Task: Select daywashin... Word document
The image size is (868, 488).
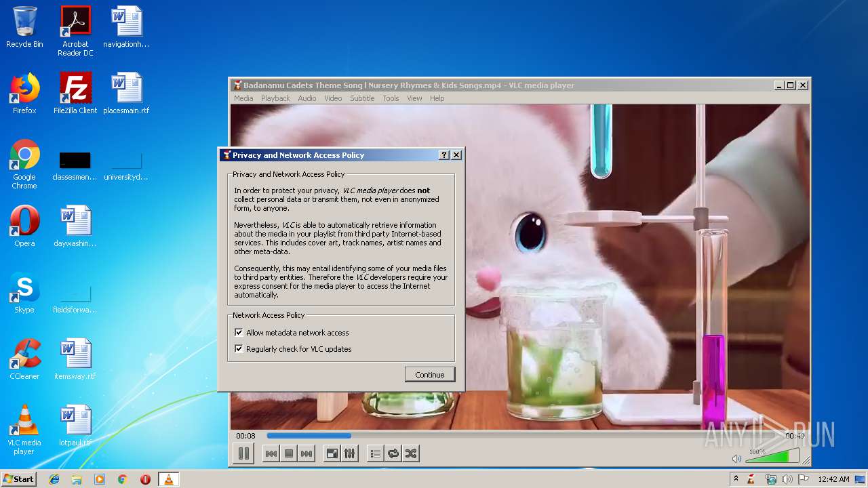Action: [75, 226]
